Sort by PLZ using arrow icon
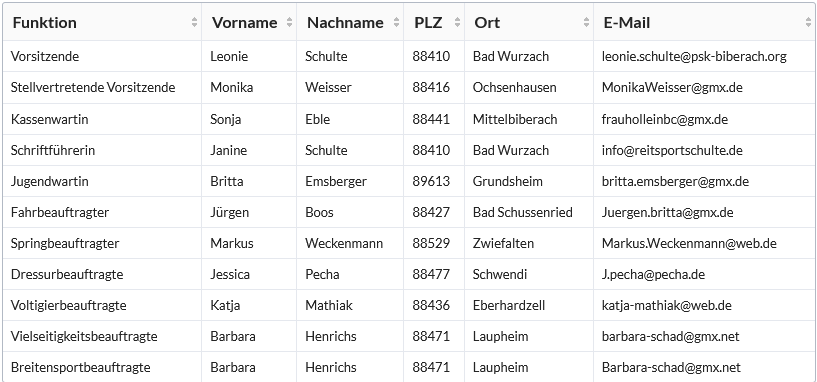 pos(457,22)
